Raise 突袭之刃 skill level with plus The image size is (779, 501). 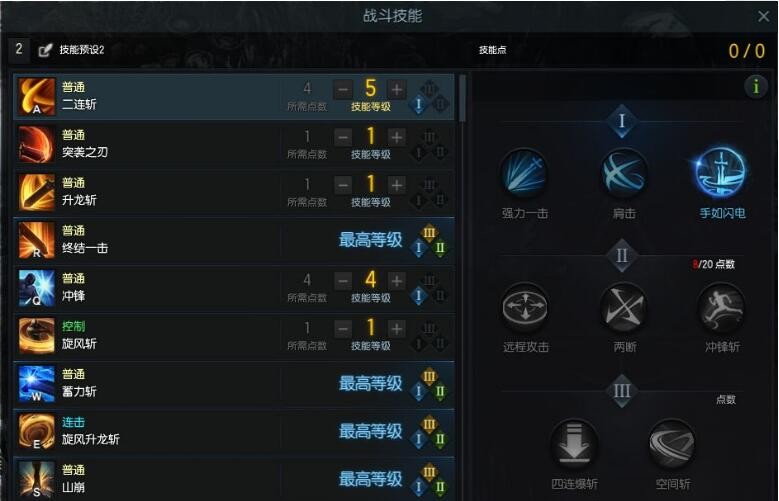pyautogui.click(x=396, y=137)
